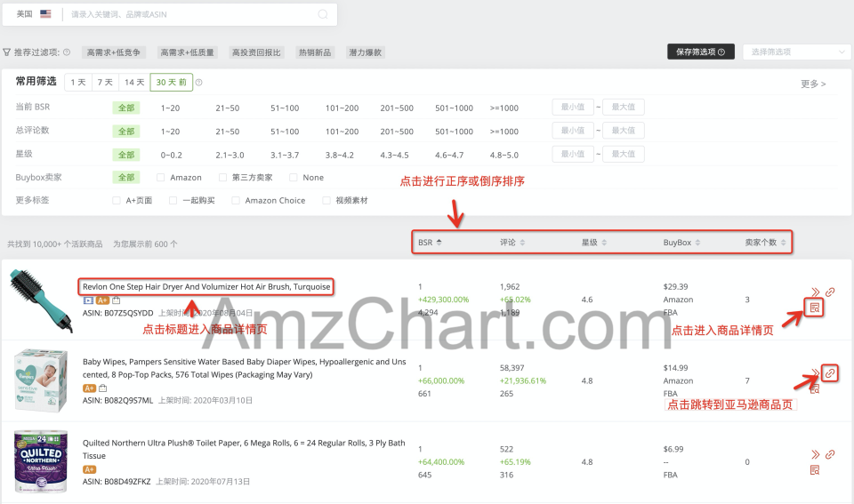Open the 选择筛选项 dropdown
854x504 pixels.
tap(796, 52)
